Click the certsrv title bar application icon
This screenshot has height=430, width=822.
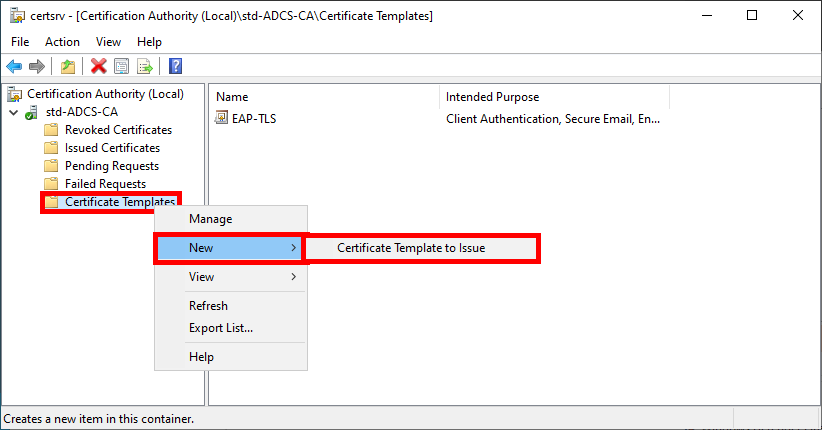coord(17,16)
